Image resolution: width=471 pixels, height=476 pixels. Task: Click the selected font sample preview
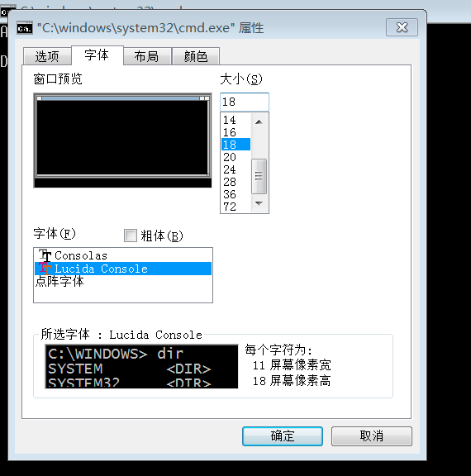[141, 366]
